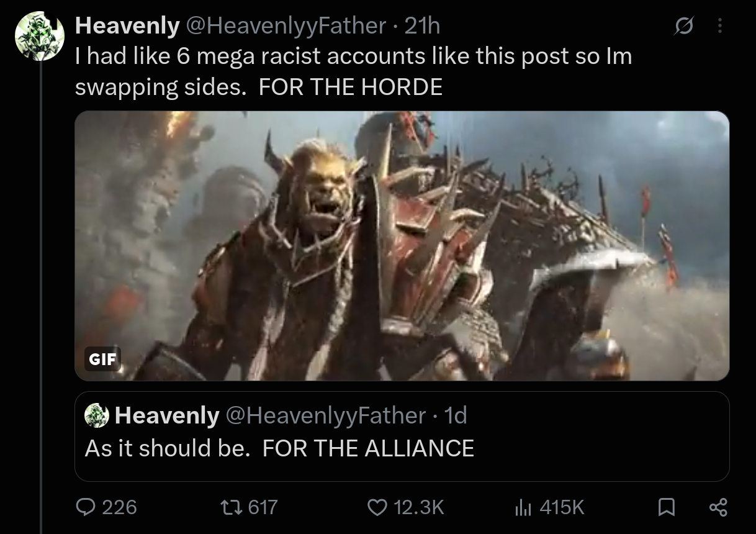Click the quoted tweet's 1d timestamp
Screen dimensions: 756x534
coord(456,415)
